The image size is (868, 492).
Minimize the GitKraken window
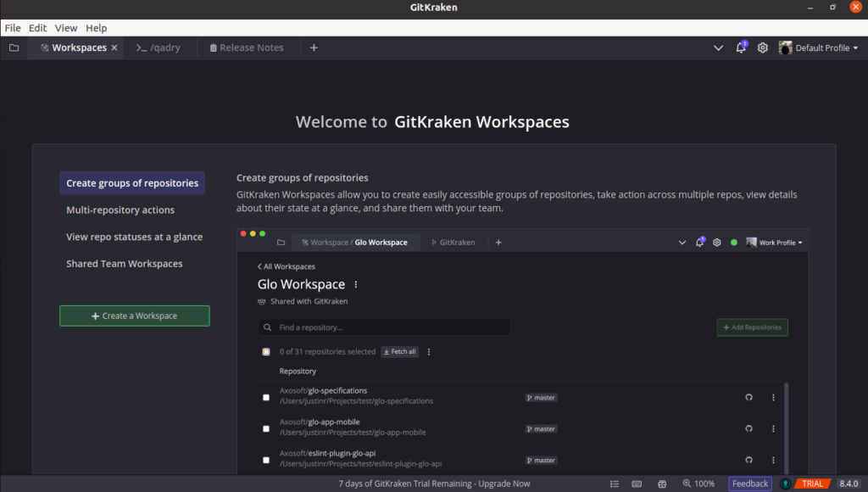810,8
